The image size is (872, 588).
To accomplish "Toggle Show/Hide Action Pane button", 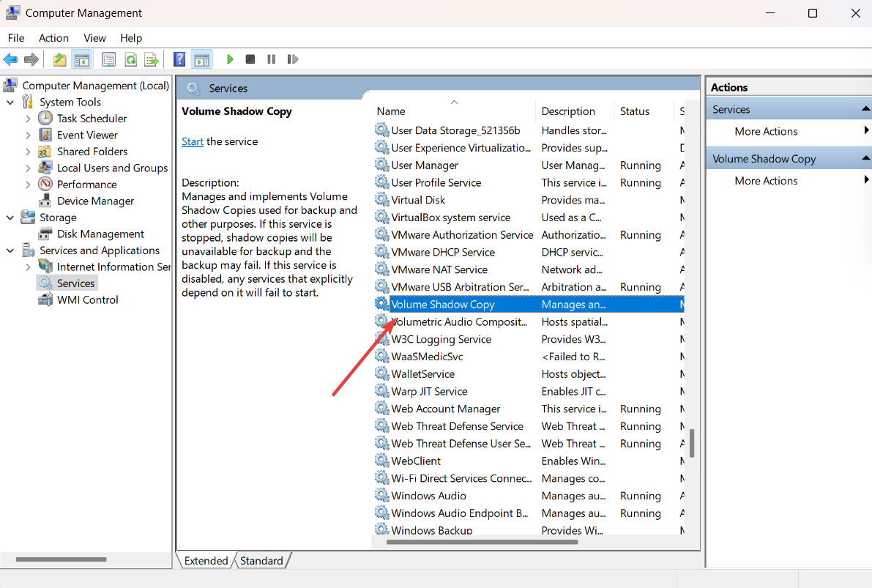I will pos(201,59).
